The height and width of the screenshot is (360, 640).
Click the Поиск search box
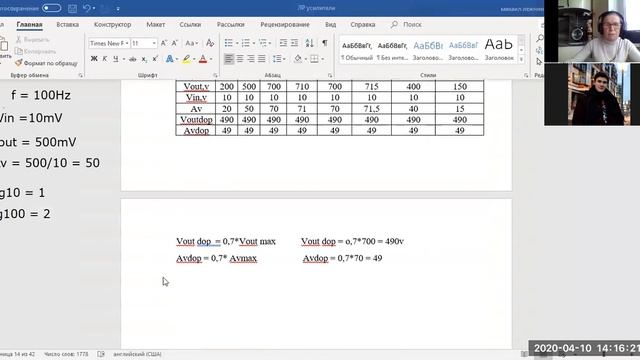point(407,24)
